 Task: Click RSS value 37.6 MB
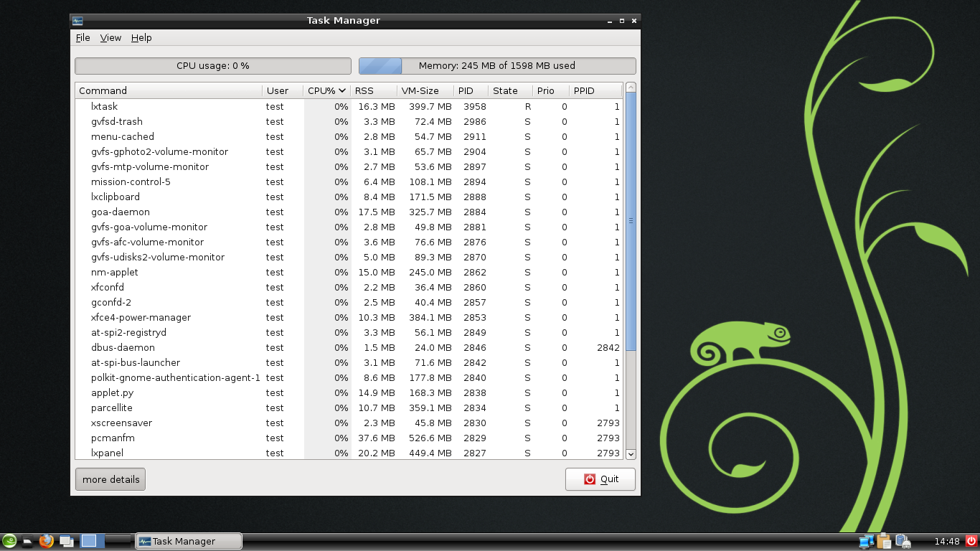tap(377, 438)
